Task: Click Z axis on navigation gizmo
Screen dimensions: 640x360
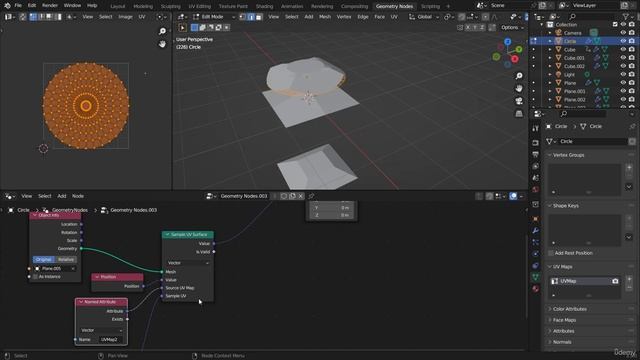Action: (x=507, y=42)
